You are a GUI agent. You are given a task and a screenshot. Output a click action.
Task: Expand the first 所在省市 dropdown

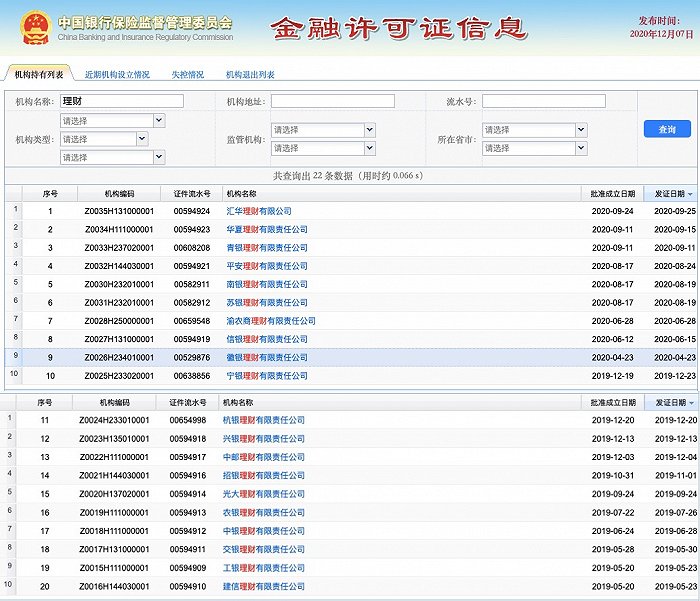tap(535, 130)
